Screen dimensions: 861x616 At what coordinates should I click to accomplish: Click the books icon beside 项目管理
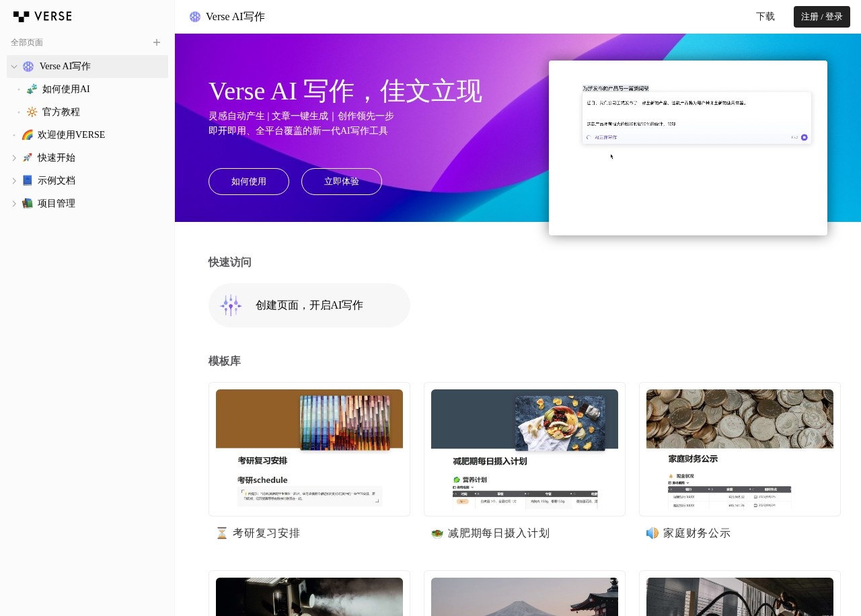[28, 203]
